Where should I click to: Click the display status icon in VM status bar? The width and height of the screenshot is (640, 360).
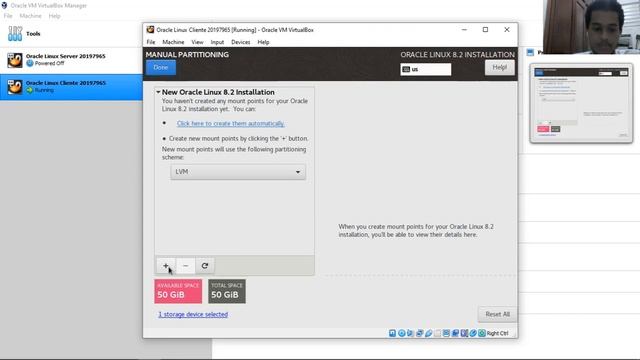pyautogui.click(x=446, y=333)
